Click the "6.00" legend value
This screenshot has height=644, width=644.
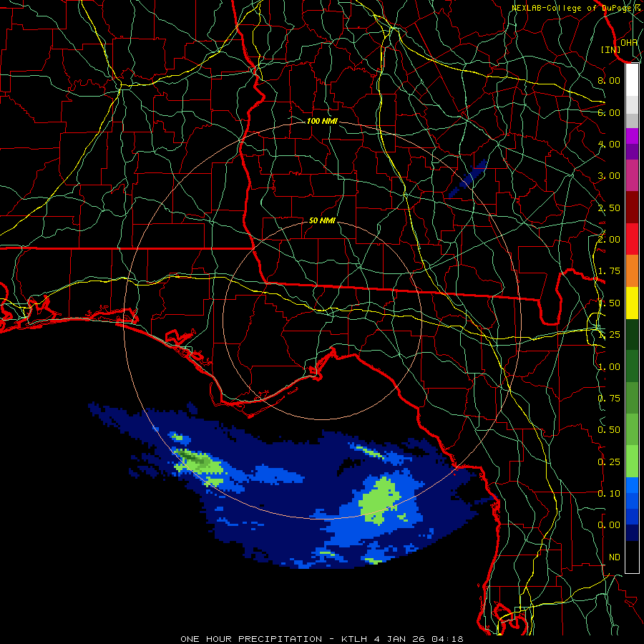click(609, 112)
